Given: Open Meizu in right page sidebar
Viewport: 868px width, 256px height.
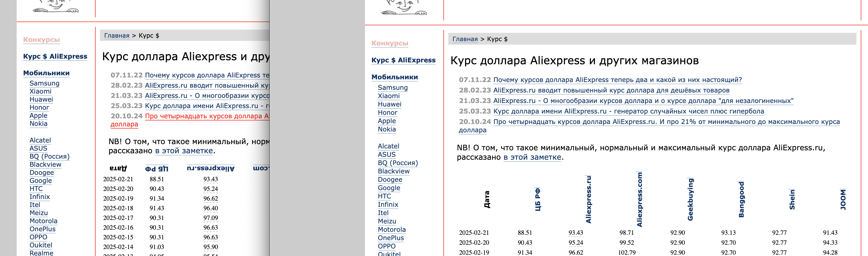Looking at the screenshot, I should click(x=387, y=221).
